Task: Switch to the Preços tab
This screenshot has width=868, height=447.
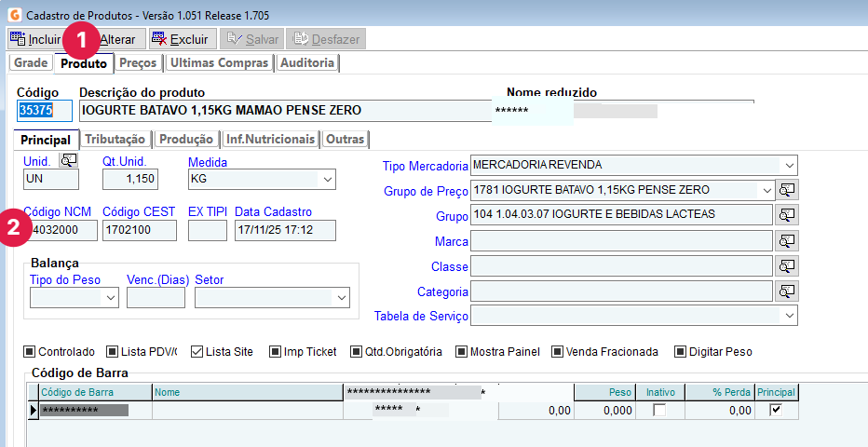Action: tap(139, 62)
